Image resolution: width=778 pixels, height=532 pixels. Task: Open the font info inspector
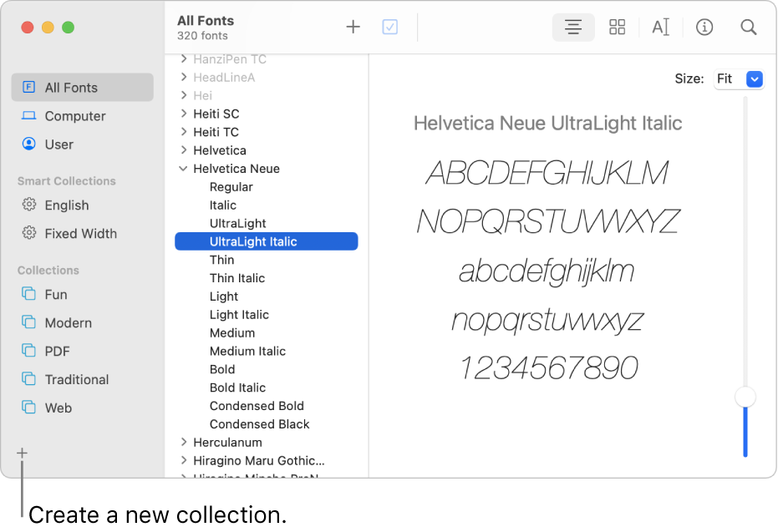pyautogui.click(x=704, y=27)
